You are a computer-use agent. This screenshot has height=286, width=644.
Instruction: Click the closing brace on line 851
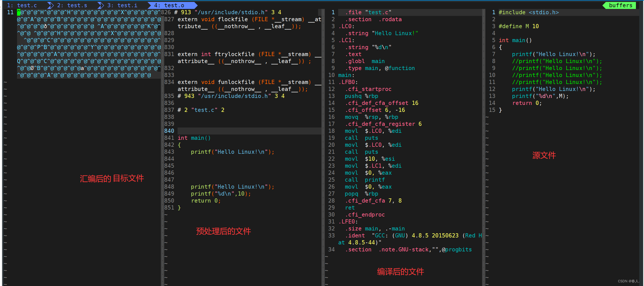pyautogui.click(x=179, y=208)
